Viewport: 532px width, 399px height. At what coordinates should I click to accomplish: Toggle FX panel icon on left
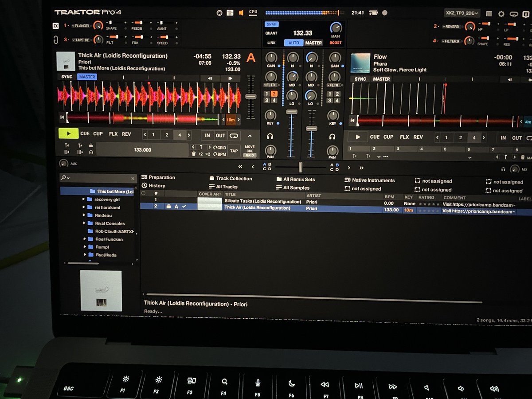[x=56, y=26]
